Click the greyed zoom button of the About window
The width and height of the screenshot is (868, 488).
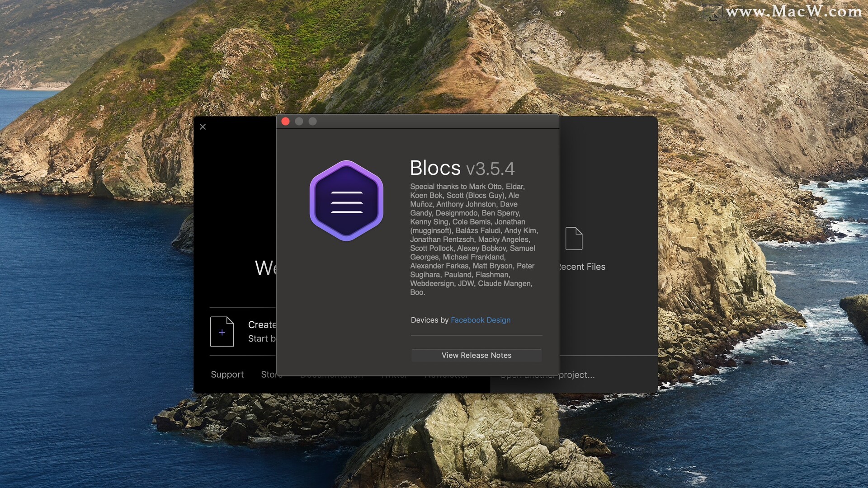(312, 121)
